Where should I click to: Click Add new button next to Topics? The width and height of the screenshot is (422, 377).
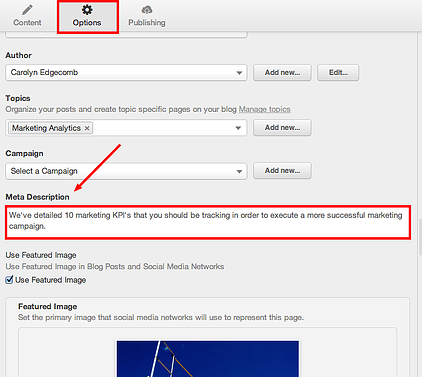click(282, 128)
